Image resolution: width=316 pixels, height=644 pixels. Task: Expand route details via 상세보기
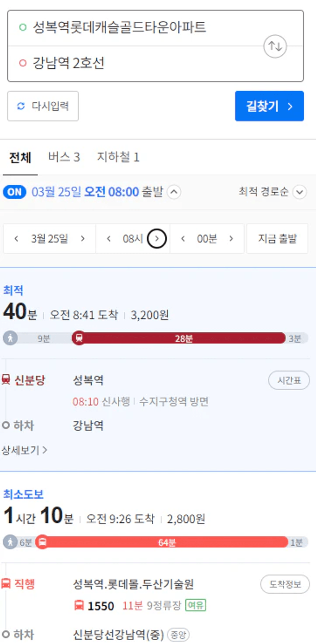tap(24, 450)
